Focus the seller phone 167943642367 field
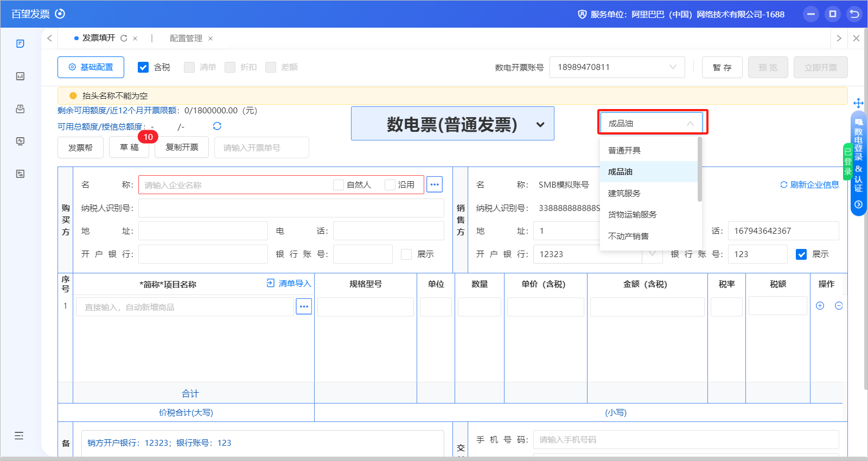Screen dimensions: 868x461 (x=783, y=231)
